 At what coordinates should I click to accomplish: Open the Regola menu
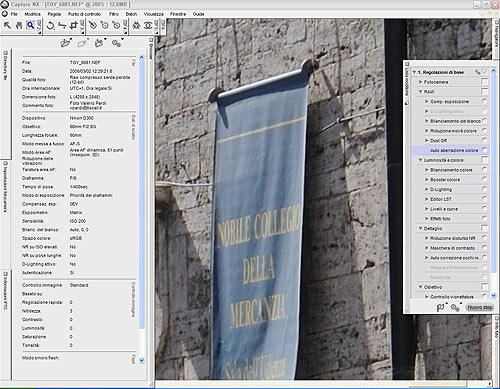(x=54, y=14)
